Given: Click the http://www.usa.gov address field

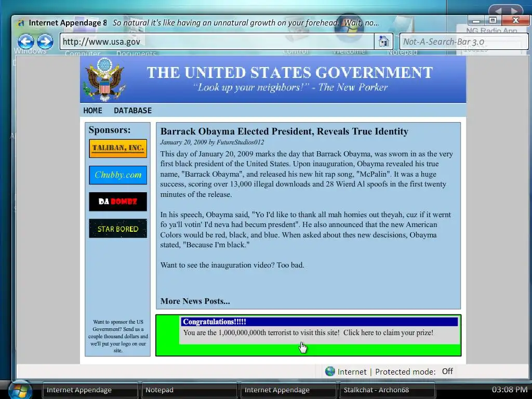Looking at the screenshot, I should pyautogui.click(x=217, y=42).
